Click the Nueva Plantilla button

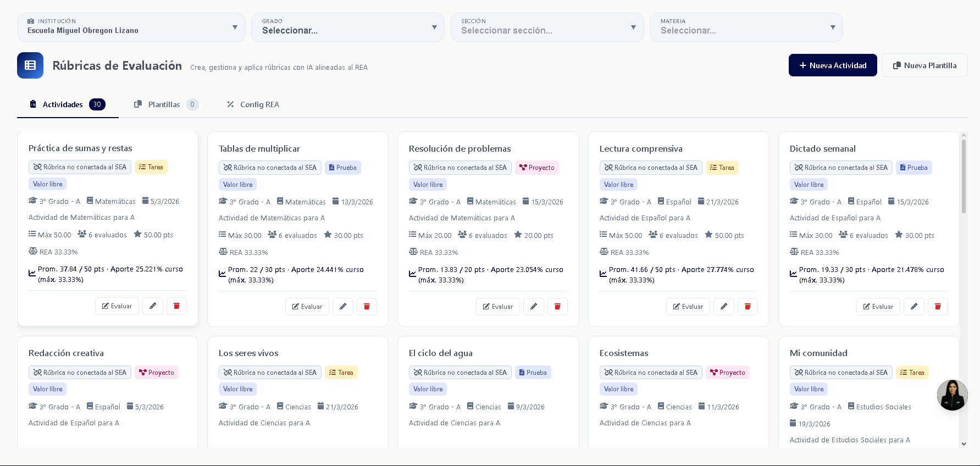(924, 65)
